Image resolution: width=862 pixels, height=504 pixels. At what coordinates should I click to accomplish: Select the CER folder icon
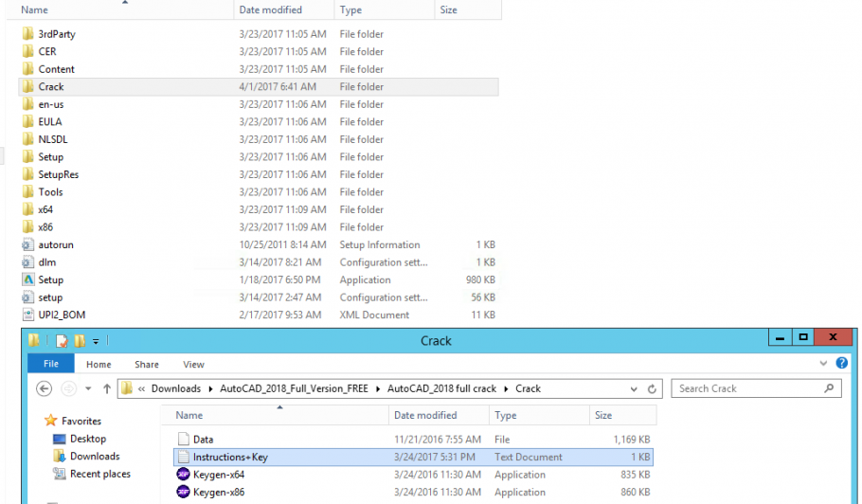click(x=28, y=51)
